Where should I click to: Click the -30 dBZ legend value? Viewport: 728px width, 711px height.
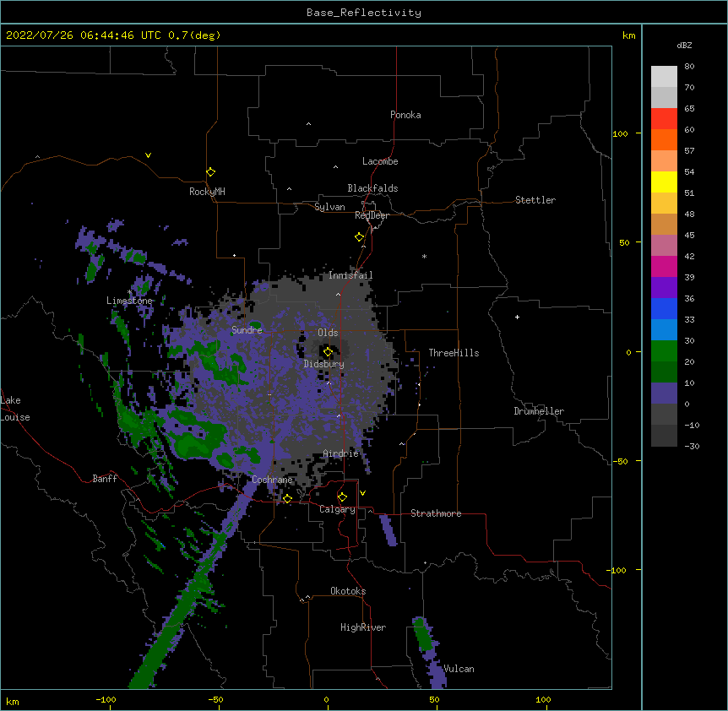click(692, 446)
